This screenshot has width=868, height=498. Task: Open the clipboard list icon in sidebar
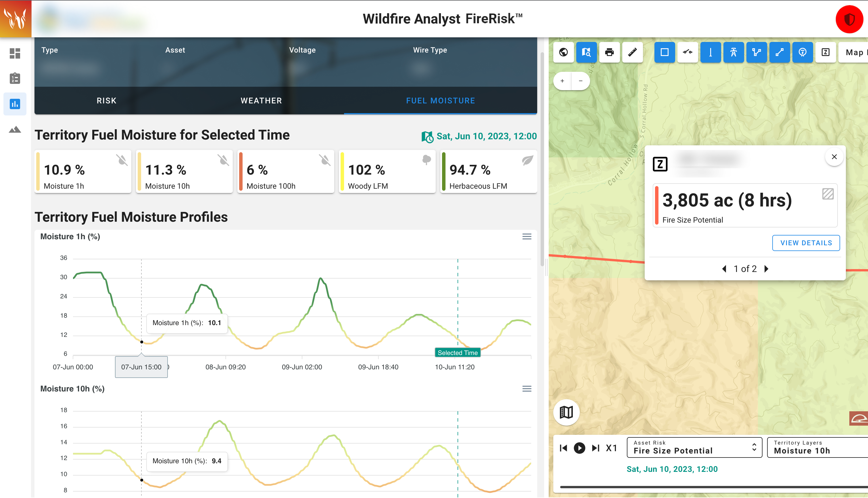tap(15, 79)
